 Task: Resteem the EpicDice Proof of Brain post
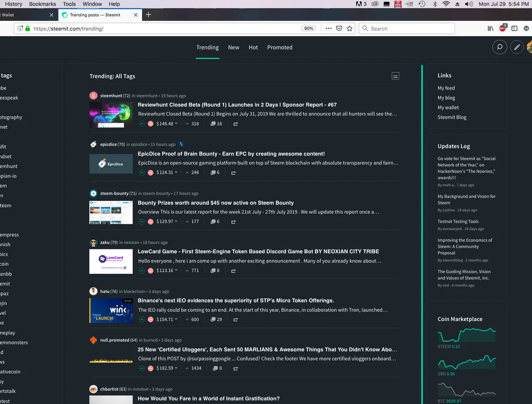coord(234,173)
